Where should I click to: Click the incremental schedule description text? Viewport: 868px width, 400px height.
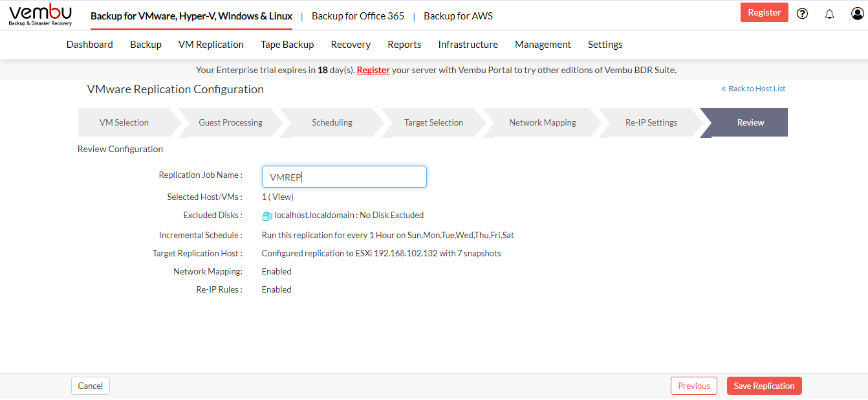tap(388, 235)
